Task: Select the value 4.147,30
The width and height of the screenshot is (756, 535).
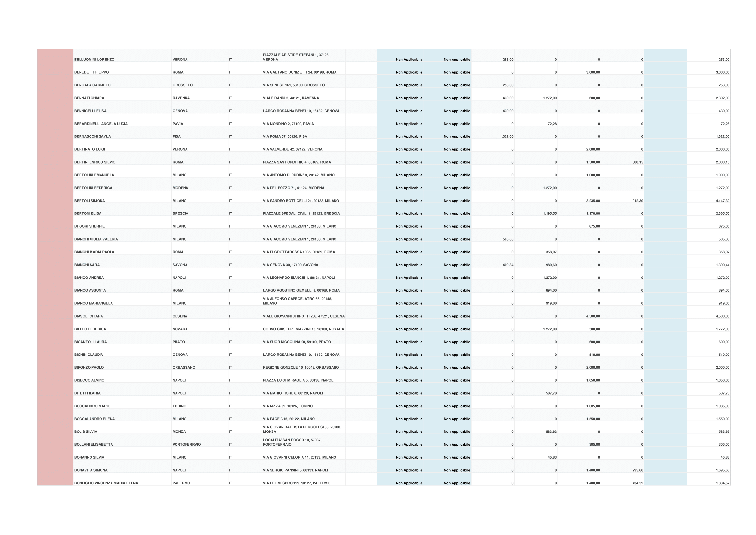Action: pos(722,201)
